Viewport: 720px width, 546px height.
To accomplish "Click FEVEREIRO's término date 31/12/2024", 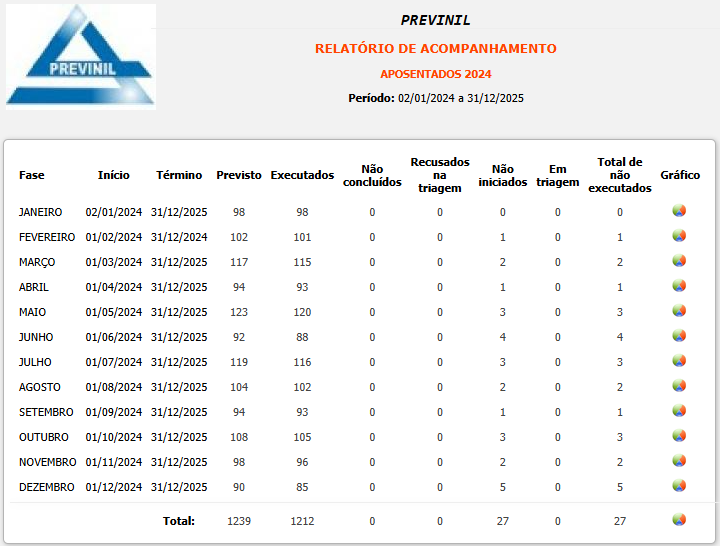I will (179, 237).
